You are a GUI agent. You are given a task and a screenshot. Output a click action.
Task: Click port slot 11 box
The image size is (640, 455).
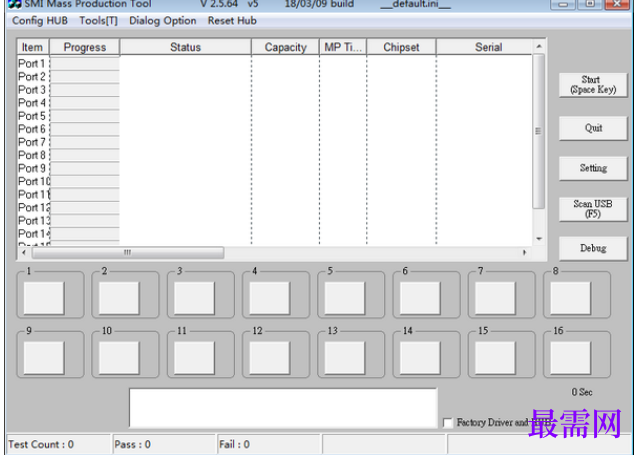(194, 358)
